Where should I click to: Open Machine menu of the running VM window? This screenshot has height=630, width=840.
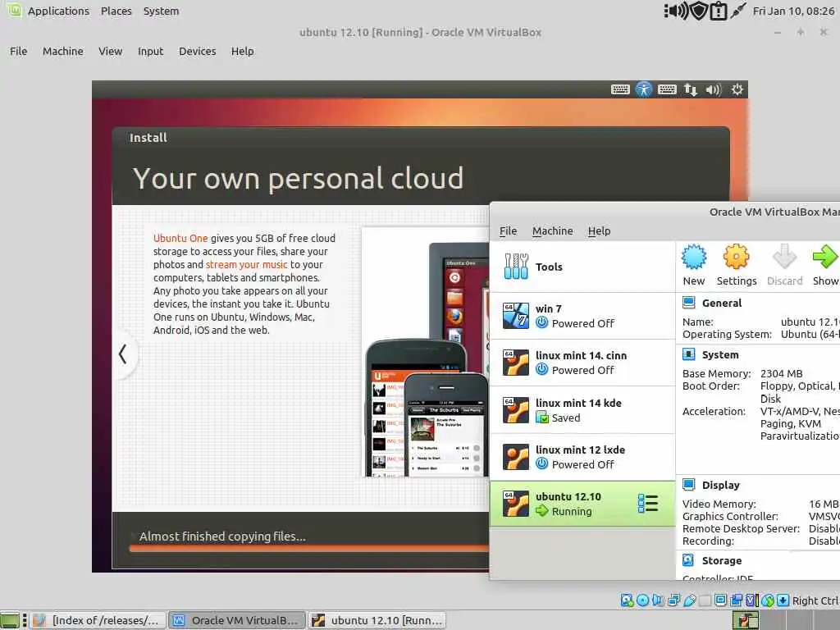point(62,52)
